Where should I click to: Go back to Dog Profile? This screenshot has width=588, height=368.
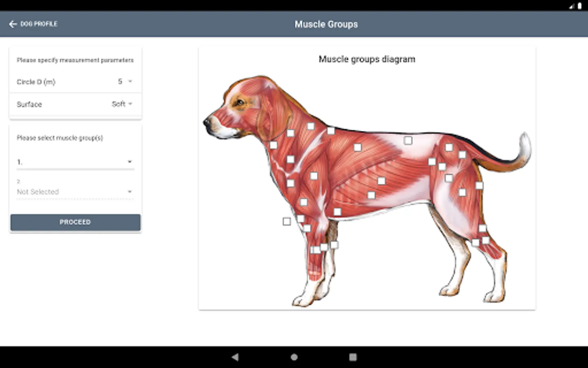[33, 24]
